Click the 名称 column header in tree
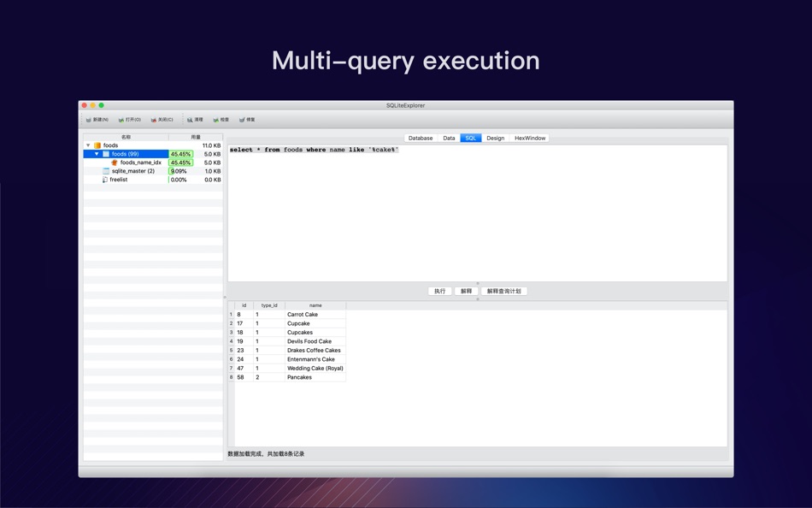 click(126, 138)
